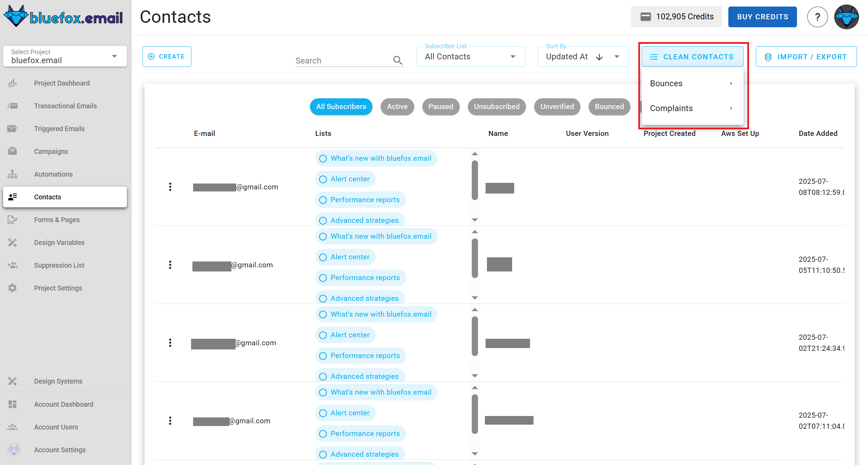Click the first row's lists scrollbar thumb

point(475,180)
